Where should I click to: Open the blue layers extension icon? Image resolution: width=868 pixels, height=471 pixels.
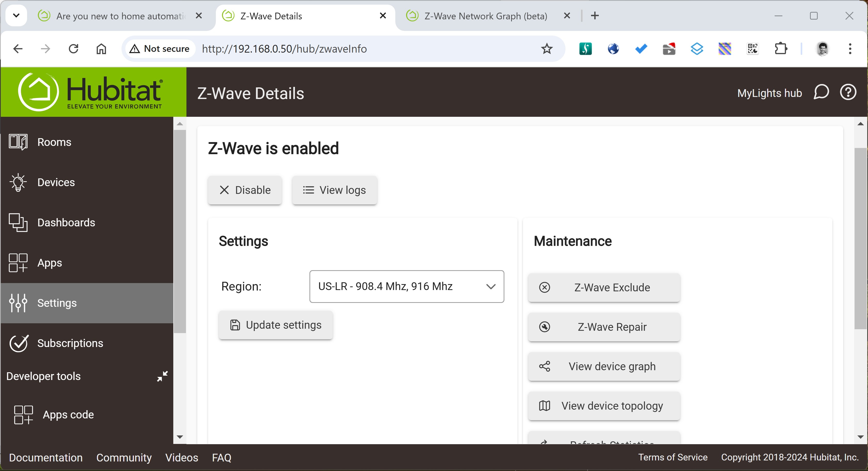click(x=697, y=49)
